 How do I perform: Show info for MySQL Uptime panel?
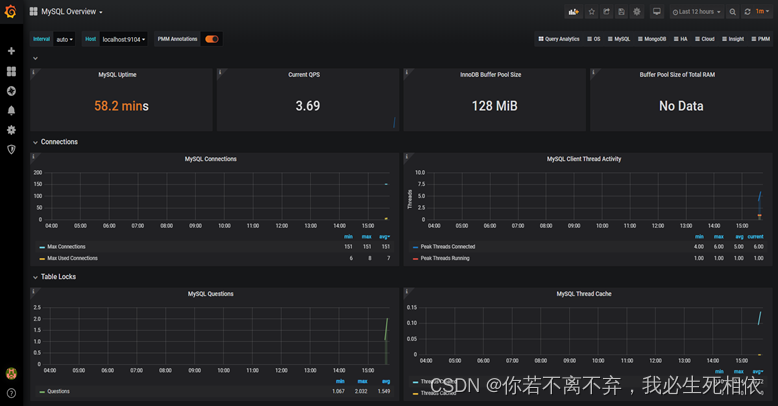(x=33, y=72)
